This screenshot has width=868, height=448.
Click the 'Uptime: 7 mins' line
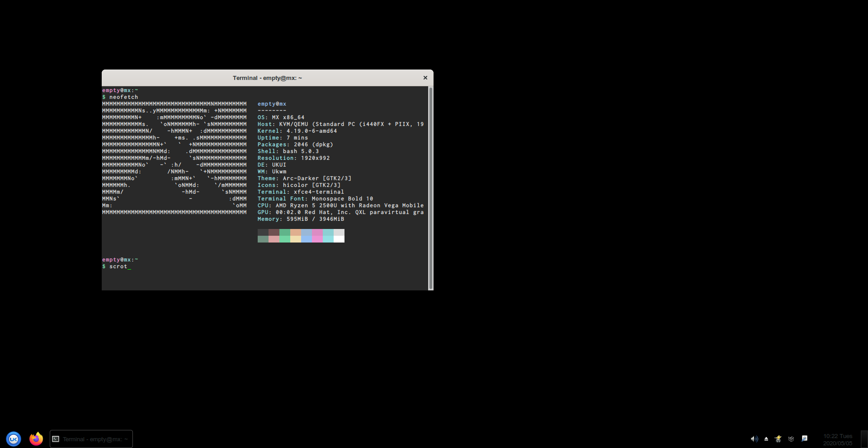click(x=283, y=138)
